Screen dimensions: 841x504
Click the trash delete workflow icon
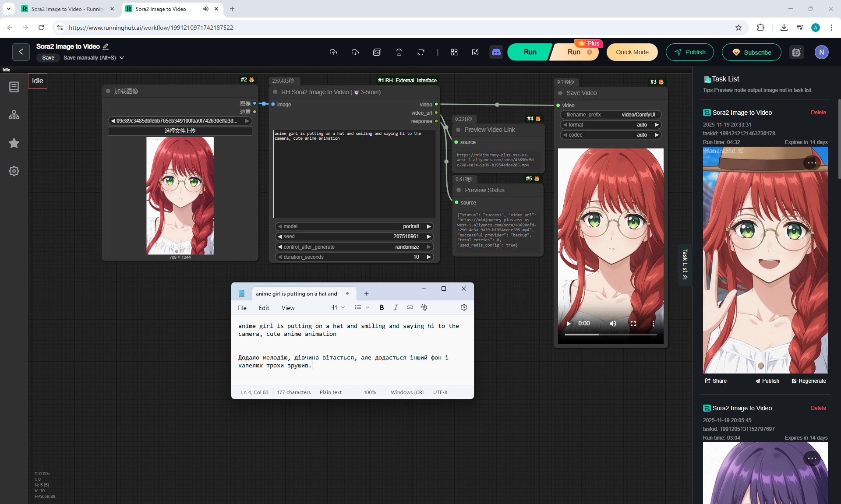(x=399, y=52)
